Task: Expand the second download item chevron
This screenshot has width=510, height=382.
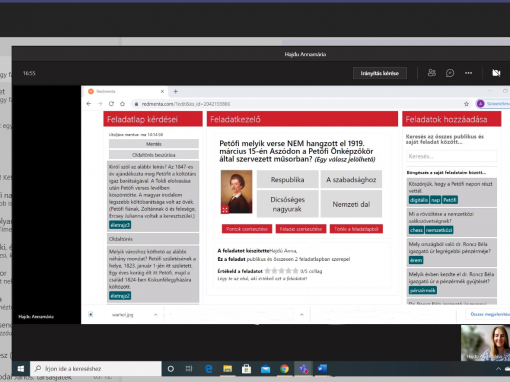Action: click(302, 314)
